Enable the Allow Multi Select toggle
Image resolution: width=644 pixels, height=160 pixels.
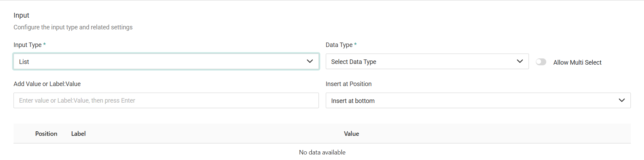(541, 62)
